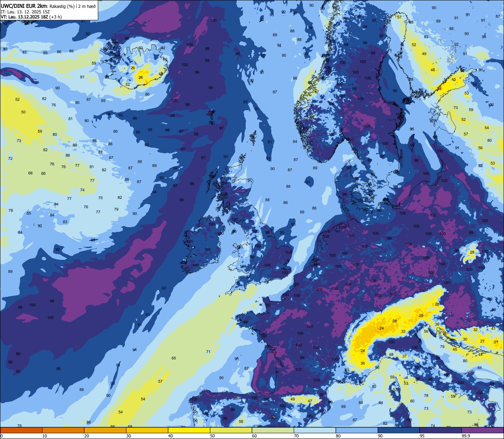Click the humidity value '65' on the map
This screenshot has height=439, width=504.
[174, 358]
